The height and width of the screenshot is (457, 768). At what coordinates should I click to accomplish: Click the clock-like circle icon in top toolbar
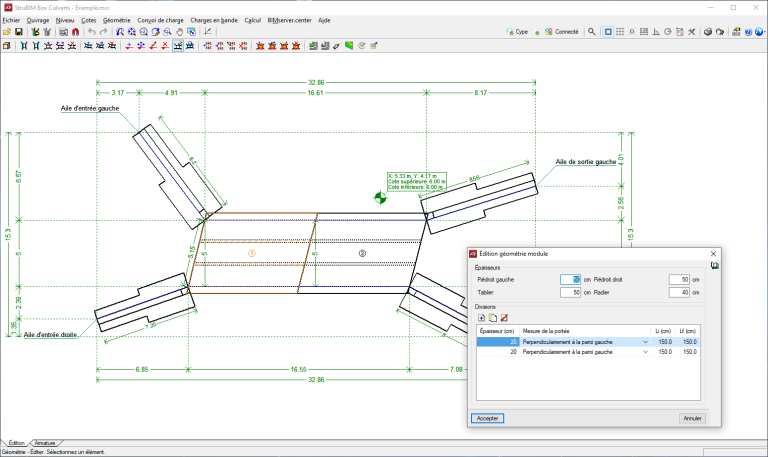[668, 32]
